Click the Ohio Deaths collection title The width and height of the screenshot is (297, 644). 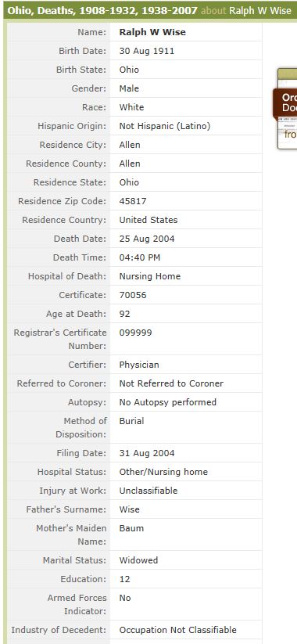(x=102, y=10)
